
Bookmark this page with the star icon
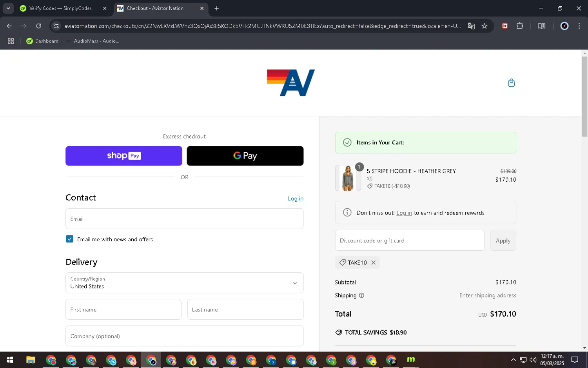click(485, 26)
